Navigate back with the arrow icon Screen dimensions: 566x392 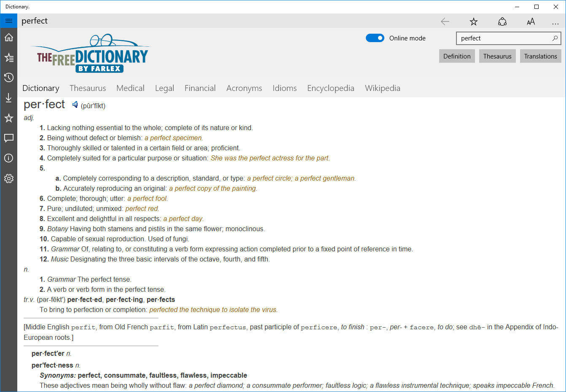[445, 21]
